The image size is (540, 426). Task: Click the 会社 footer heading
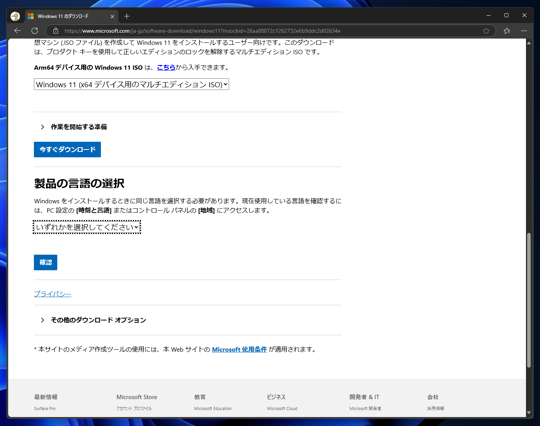pyautogui.click(x=433, y=397)
